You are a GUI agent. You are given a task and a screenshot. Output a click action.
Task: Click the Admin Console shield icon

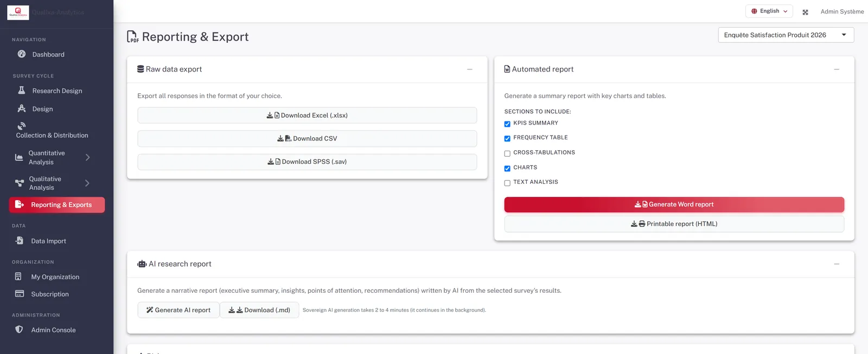point(19,330)
